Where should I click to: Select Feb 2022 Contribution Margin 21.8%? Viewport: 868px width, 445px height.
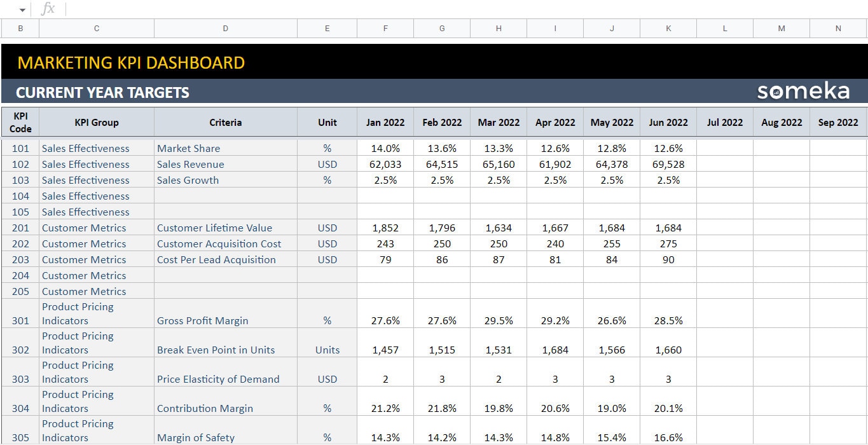pyautogui.click(x=442, y=401)
